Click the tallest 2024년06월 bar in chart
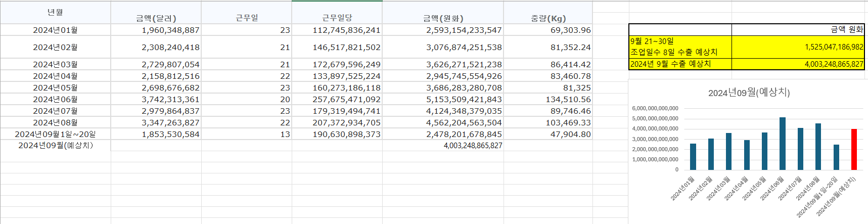The height and width of the screenshot is (224, 868). 783,144
